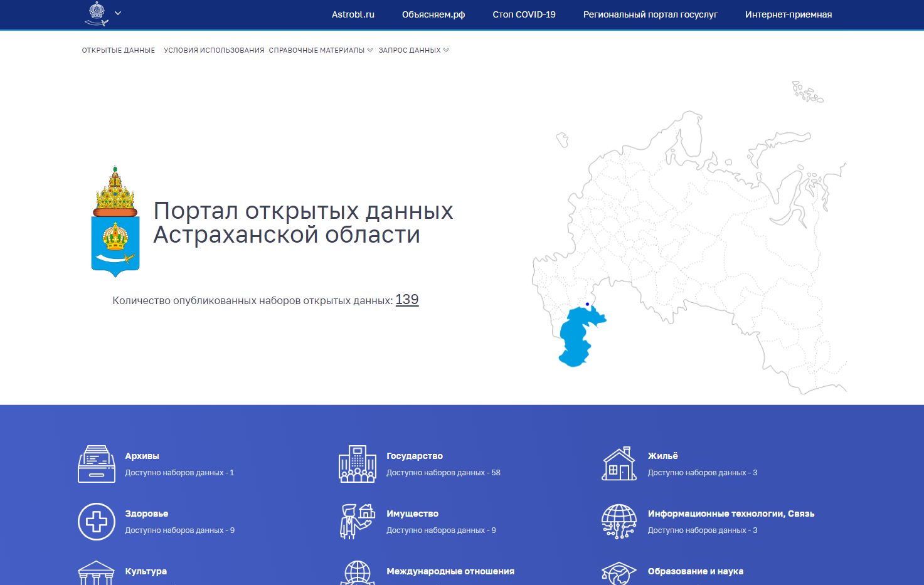Screen dimensions: 924x585
Task: Follow the Astrobl.ru link
Action: click(x=353, y=14)
